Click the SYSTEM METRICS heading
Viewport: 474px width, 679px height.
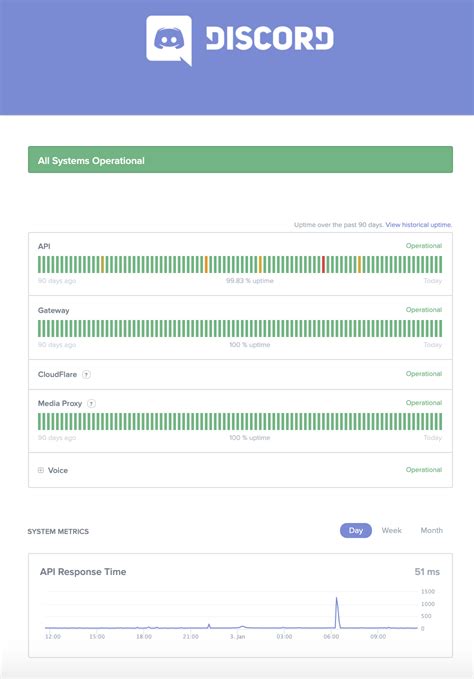tap(58, 532)
